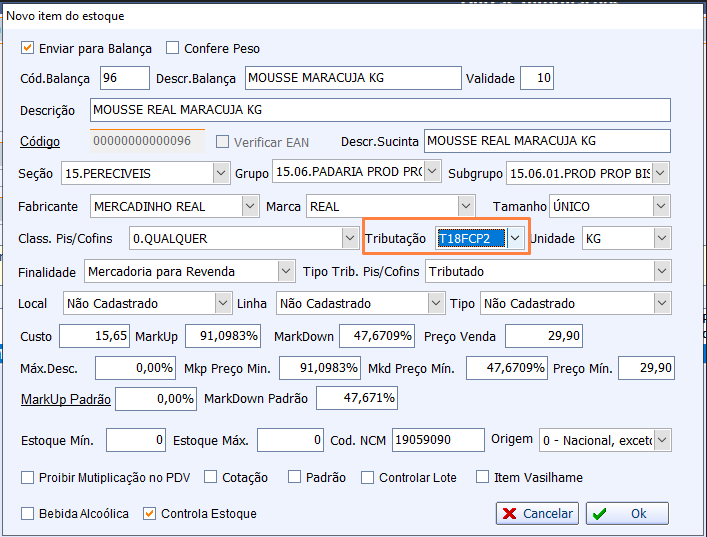Click the Descrição text field
The image size is (707, 537).
(379, 109)
